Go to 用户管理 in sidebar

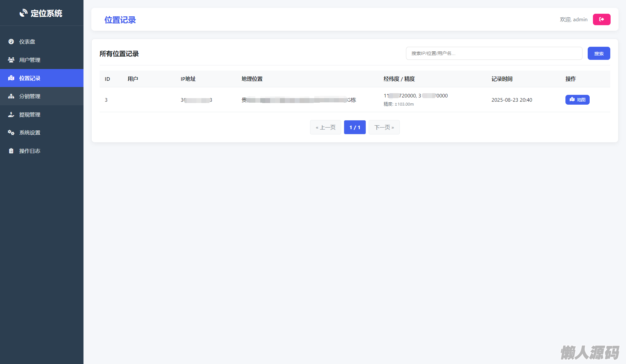30,60
